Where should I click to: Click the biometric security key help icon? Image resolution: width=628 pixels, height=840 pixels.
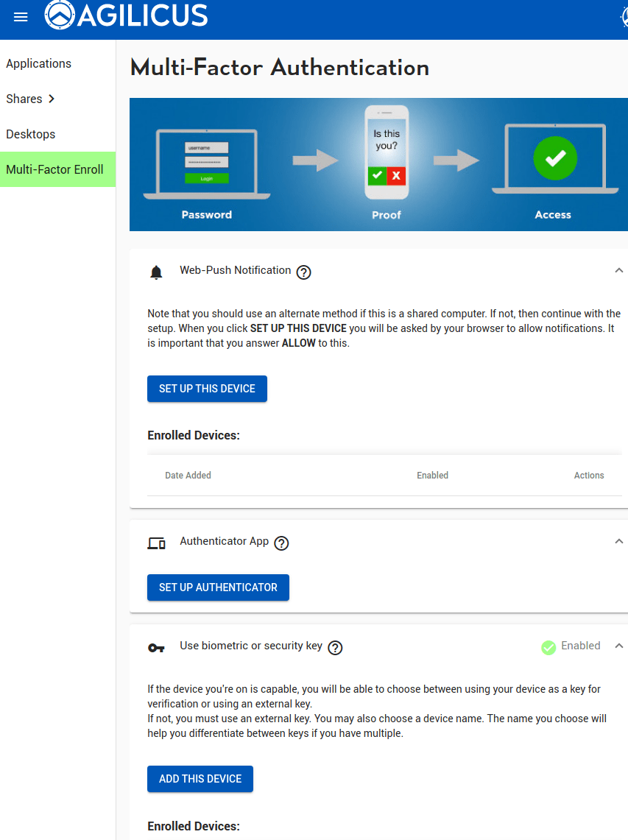pos(335,648)
